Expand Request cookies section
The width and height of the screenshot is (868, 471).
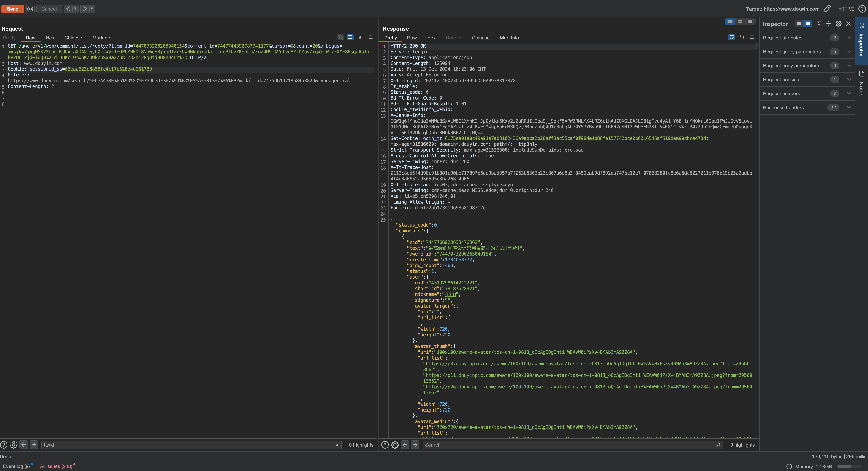[x=807, y=80]
